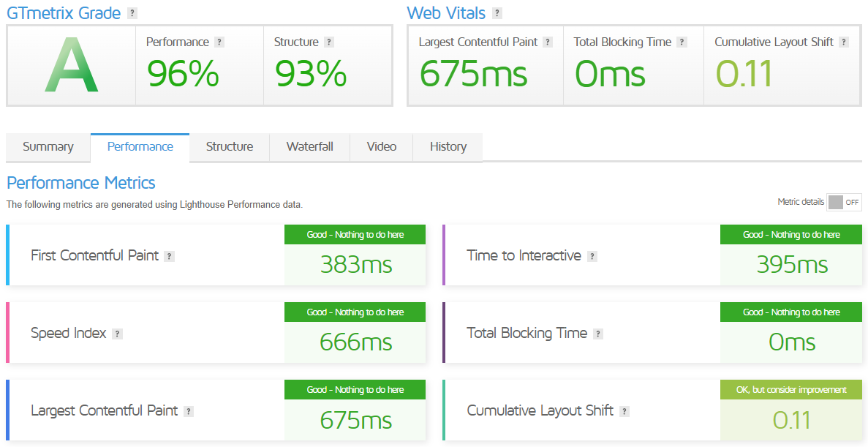View the History tab
868x447 pixels.
(448, 147)
